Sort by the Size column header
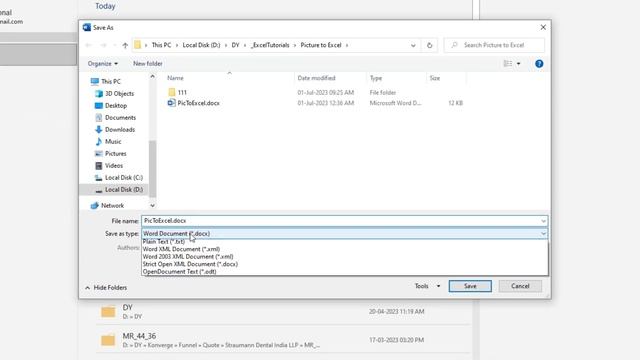The image size is (640, 360). pyautogui.click(x=435, y=78)
